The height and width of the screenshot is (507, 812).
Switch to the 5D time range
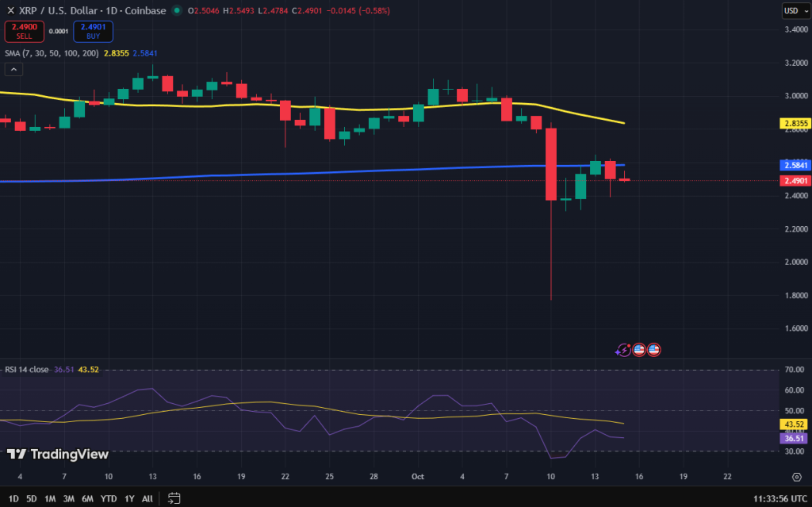[x=32, y=499]
